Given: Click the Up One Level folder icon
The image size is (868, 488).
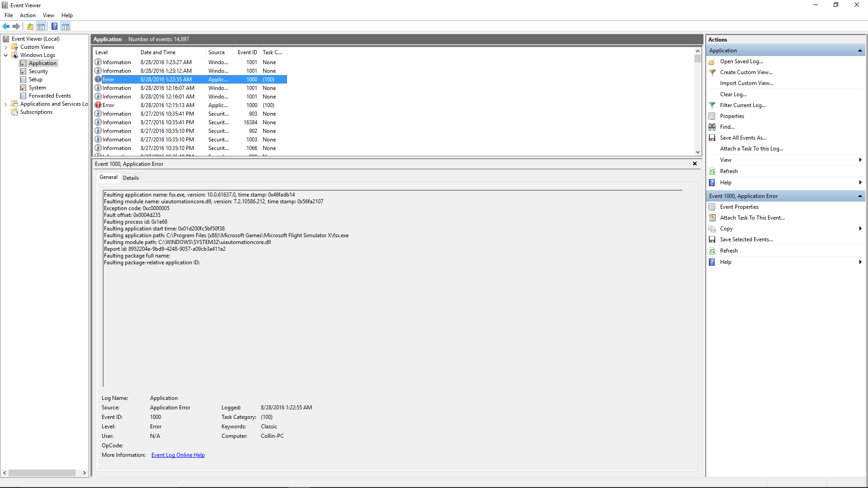Looking at the screenshot, I should coord(30,26).
